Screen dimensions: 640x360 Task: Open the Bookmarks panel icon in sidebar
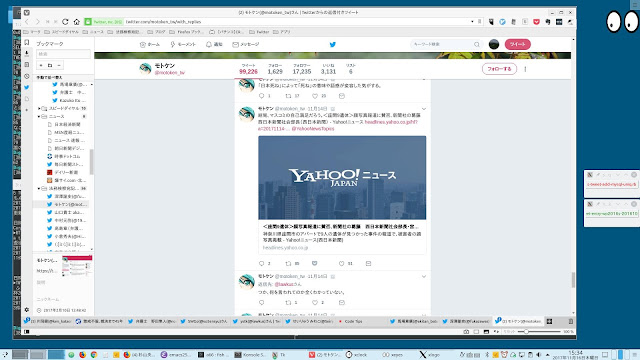click(x=27, y=42)
